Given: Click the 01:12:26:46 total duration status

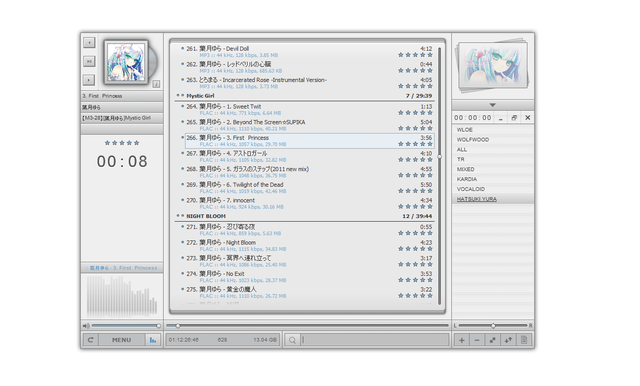Looking at the screenshot, I should [184, 339].
